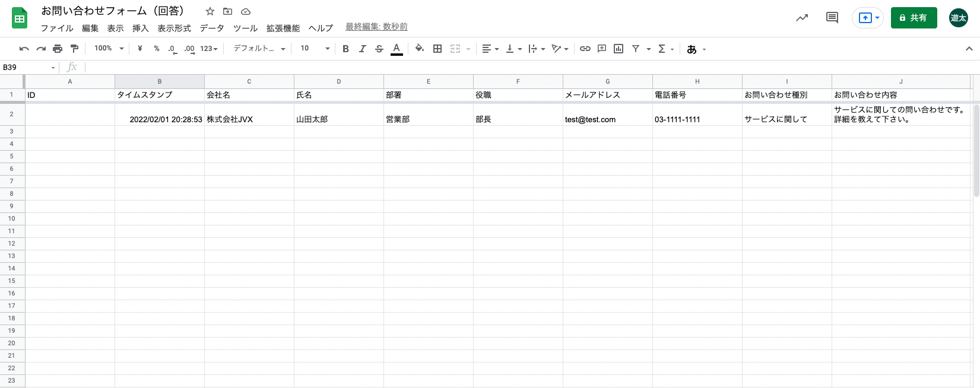This screenshot has height=388, width=980.
Task: Star the document
Action: click(210, 11)
